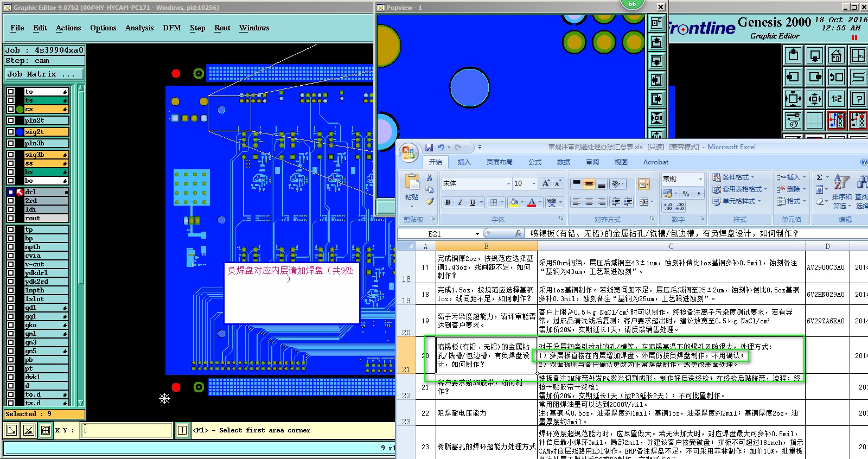
Task: Open the Actions menu in Graphic Editor
Action: (x=68, y=28)
